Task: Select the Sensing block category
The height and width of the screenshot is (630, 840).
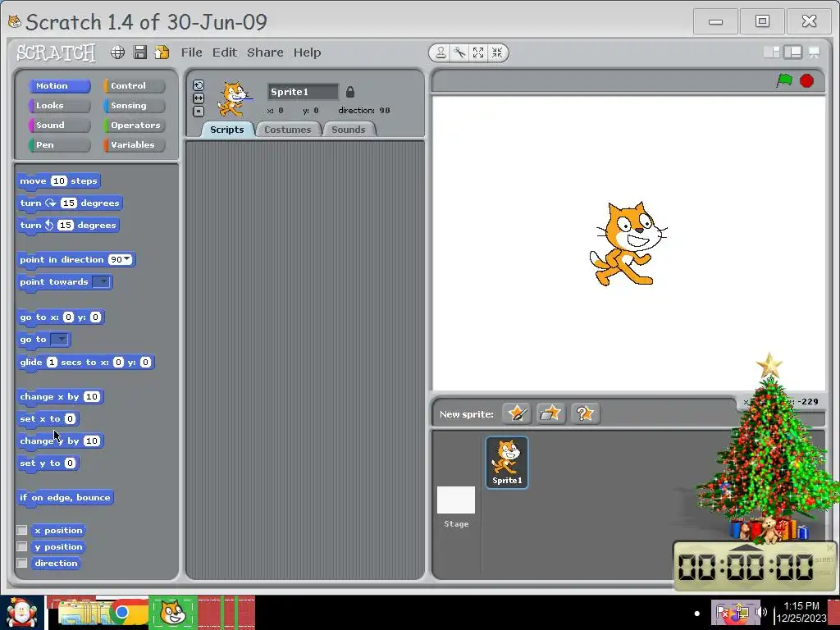Action: pos(134,106)
